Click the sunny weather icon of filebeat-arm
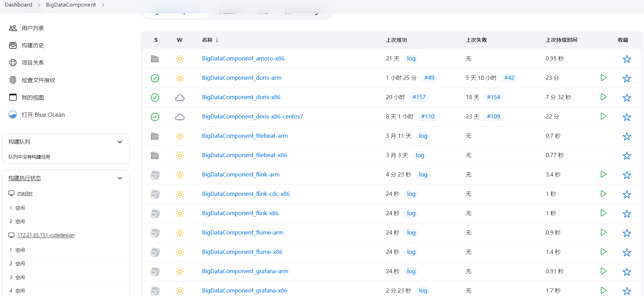The image size is (644, 296). [180, 136]
